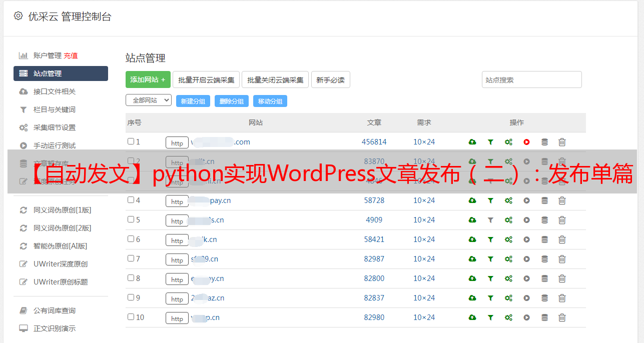
Task: Open the gears icon in row 6
Action: click(x=508, y=239)
